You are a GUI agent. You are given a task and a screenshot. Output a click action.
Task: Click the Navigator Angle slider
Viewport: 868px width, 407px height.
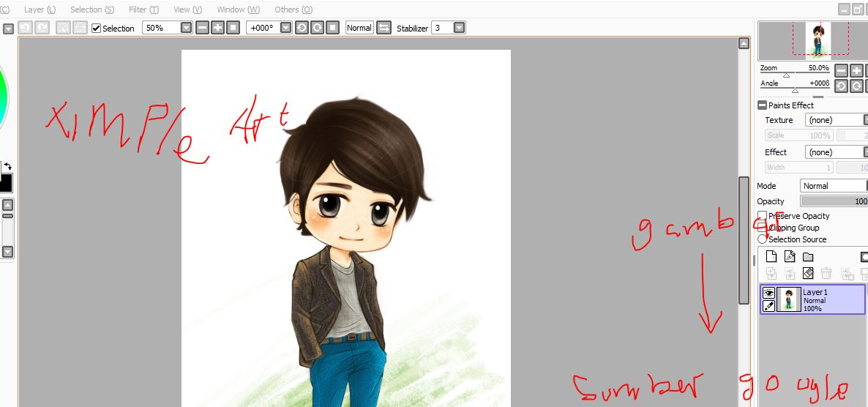(x=794, y=88)
